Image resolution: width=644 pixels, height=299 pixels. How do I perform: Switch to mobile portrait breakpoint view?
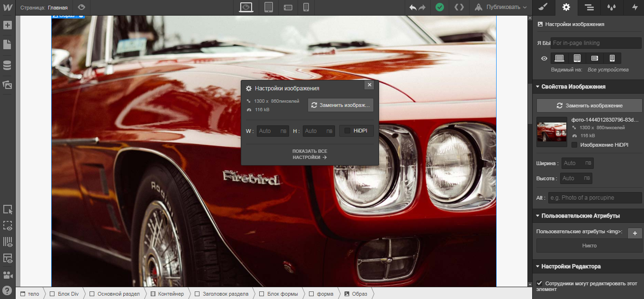pos(306,7)
